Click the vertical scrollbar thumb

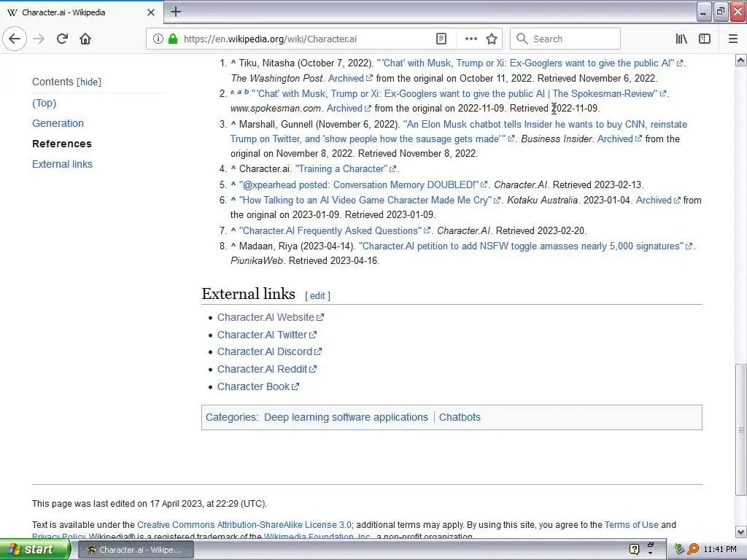click(741, 430)
